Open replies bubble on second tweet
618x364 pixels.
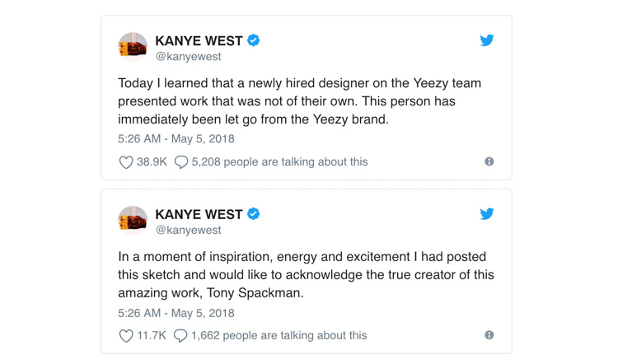point(181,336)
